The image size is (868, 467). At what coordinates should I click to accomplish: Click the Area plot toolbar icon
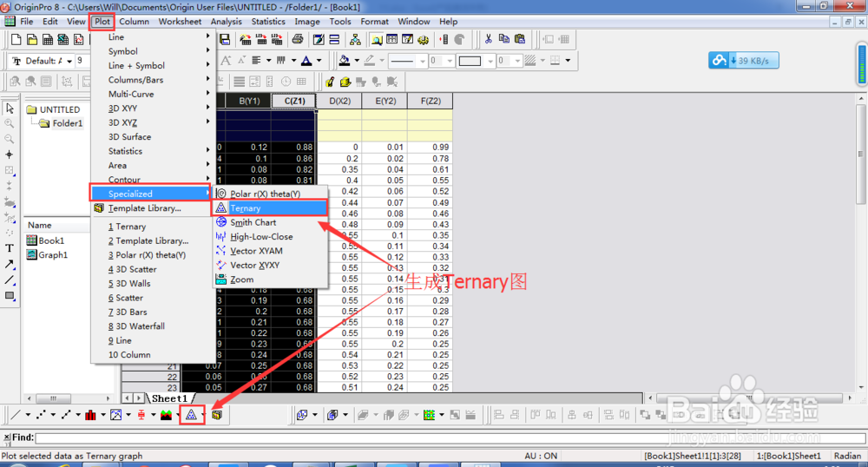click(x=166, y=414)
